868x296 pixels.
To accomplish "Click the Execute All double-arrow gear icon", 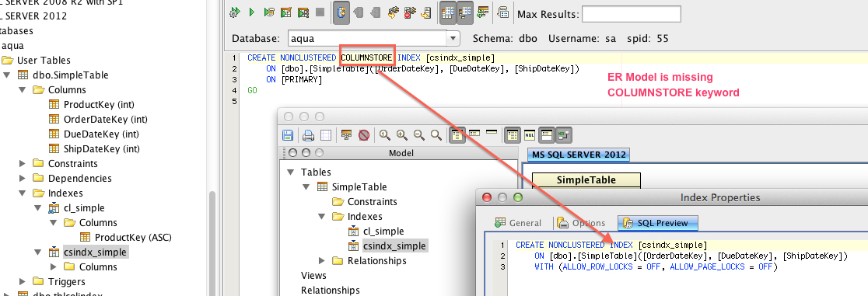I will (x=235, y=12).
